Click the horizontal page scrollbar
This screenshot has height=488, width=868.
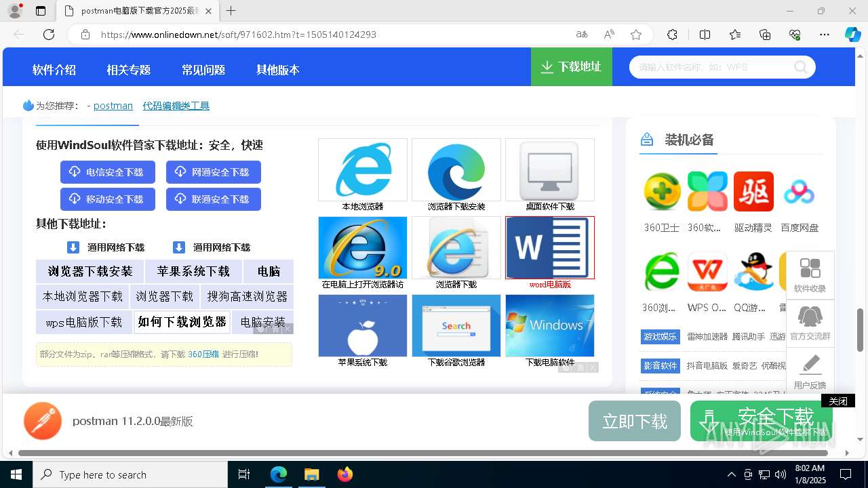tap(424, 453)
